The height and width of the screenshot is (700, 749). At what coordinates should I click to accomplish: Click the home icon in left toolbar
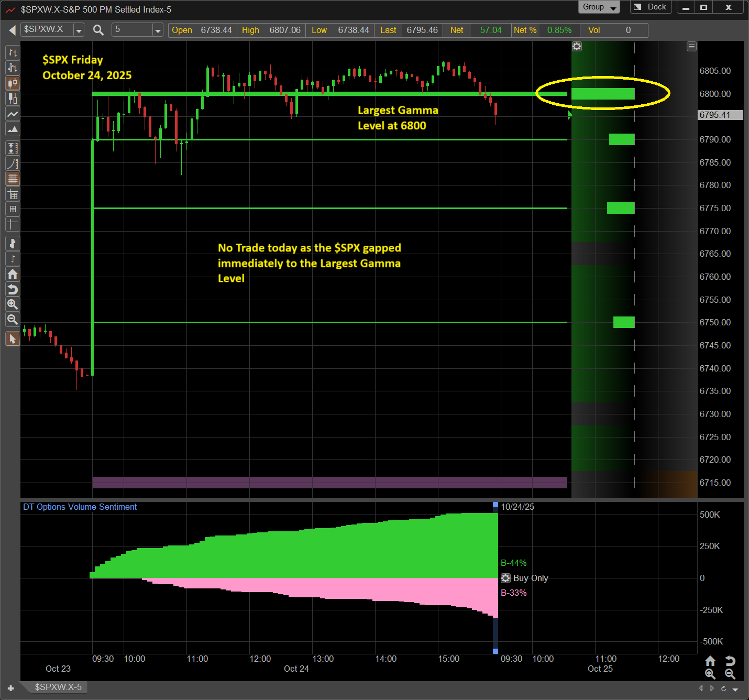point(13,274)
